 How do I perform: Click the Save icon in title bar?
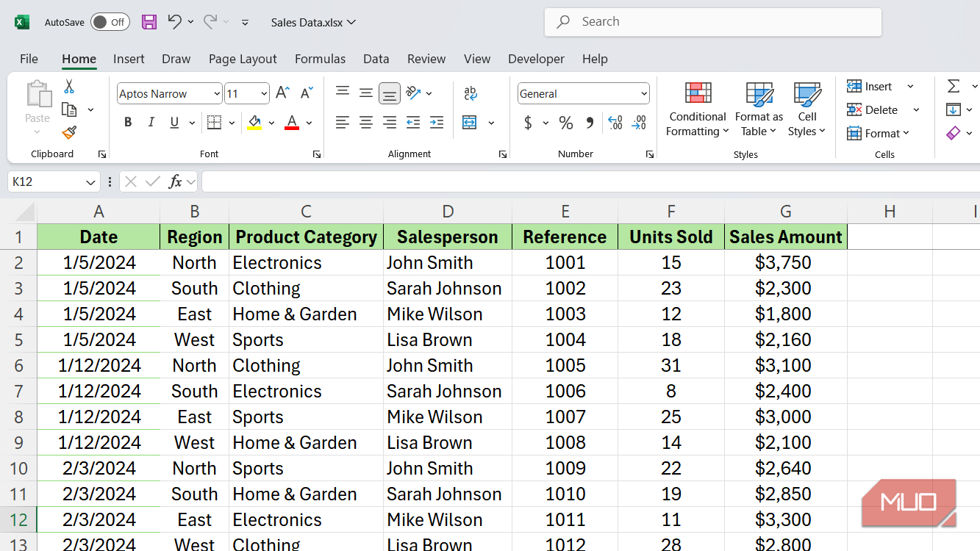(x=149, y=22)
